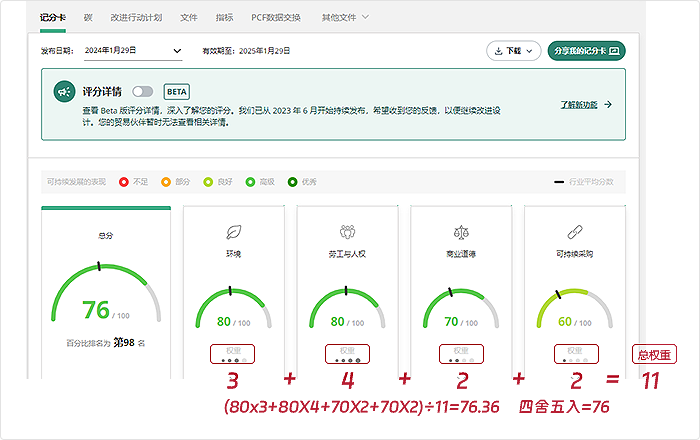Select the red 不足 legend indicator
This screenshot has height=440, width=700.
tap(123, 182)
